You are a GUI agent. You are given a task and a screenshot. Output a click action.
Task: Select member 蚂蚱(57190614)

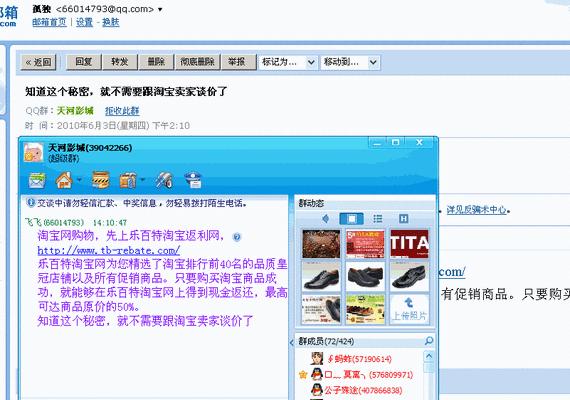[360, 359]
